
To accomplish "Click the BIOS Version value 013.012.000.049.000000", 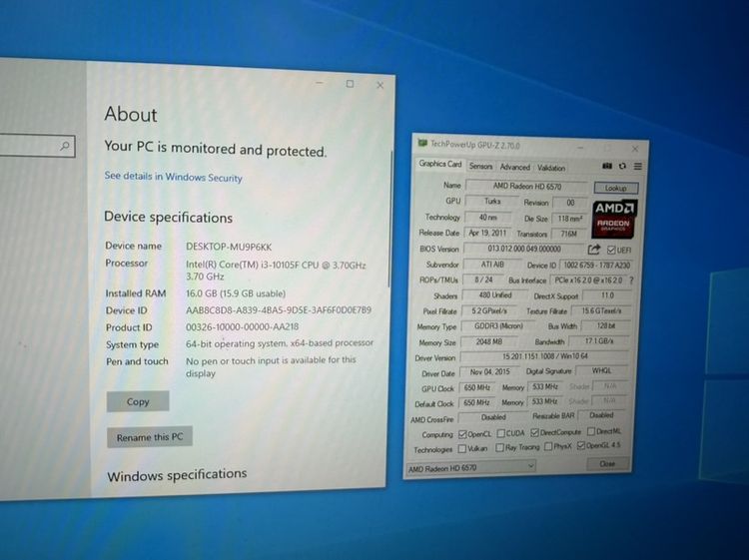I will point(524,249).
